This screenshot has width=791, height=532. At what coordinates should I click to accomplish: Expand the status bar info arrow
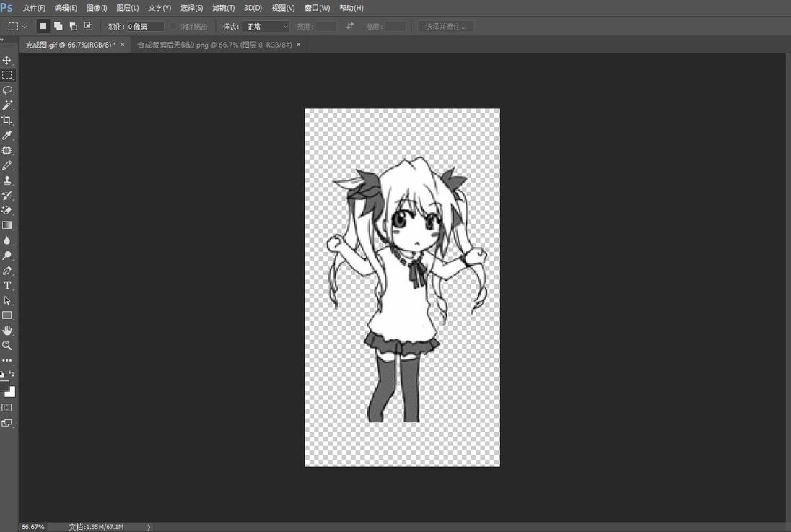(x=149, y=527)
